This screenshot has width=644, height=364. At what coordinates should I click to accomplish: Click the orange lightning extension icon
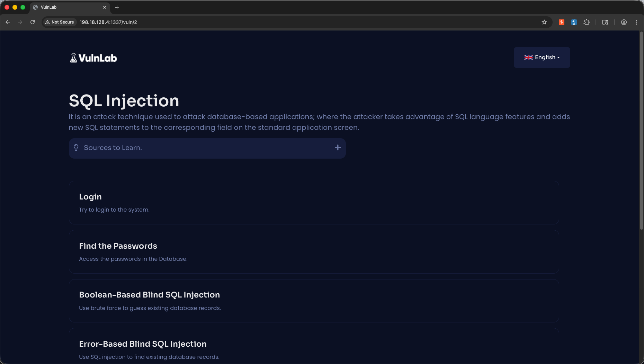click(x=562, y=22)
